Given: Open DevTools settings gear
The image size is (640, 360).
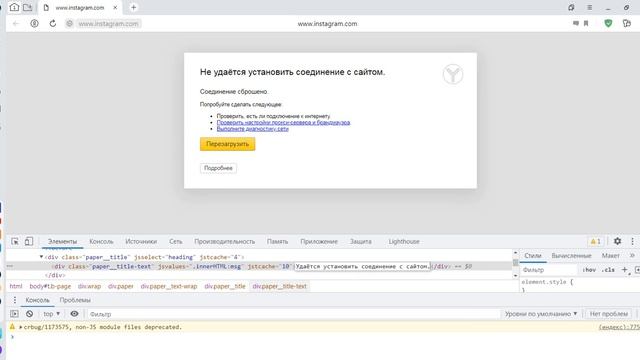Looking at the screenshot, I should (x=618, y=241).
